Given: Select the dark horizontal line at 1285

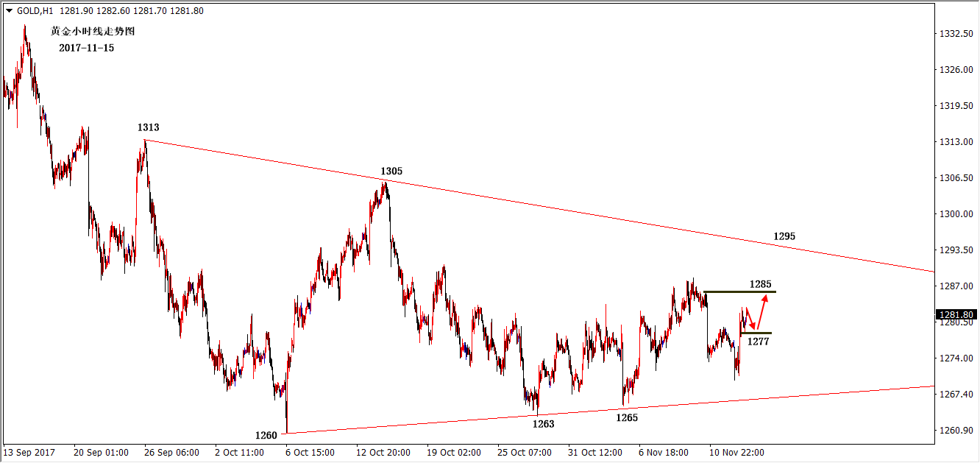Looking at the screenshot, I should point(739,292).
